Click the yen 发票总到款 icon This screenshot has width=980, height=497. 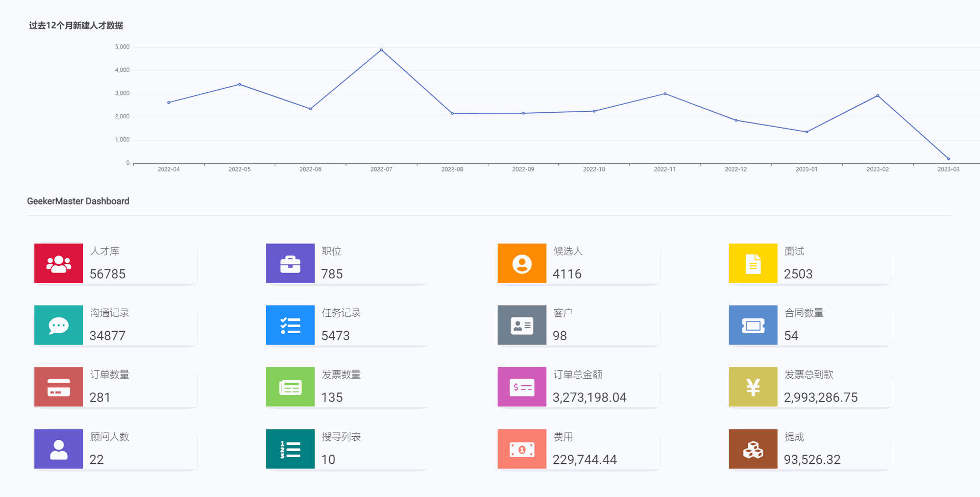click(x=753, y=387)
